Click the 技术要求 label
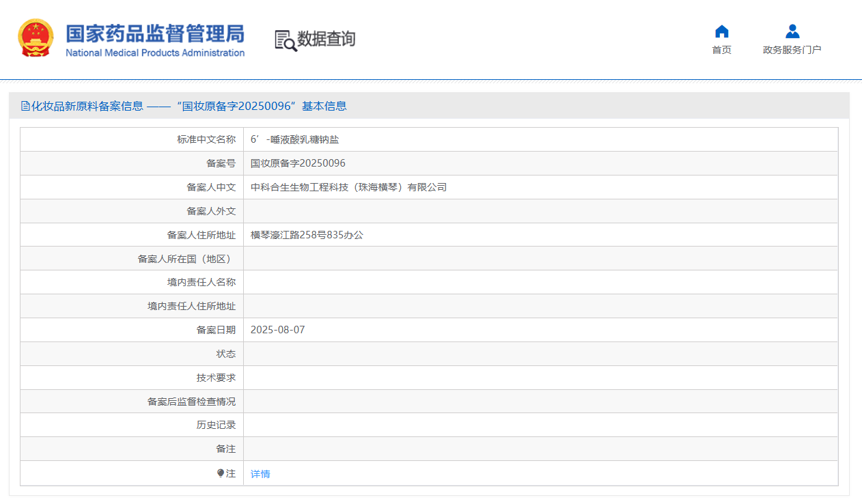This screenshot has height=504, width=862. 216,378
